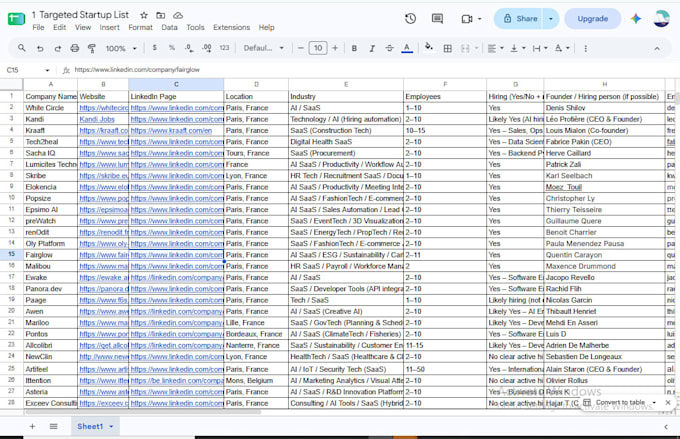Open more number formats 123

(224, 48)
